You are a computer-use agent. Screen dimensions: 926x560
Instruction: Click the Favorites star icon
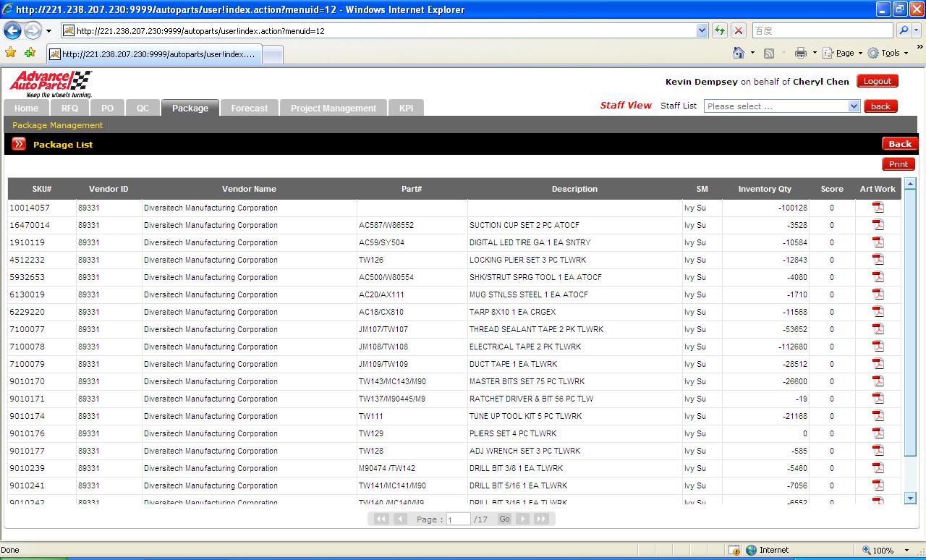pos(10,53)
